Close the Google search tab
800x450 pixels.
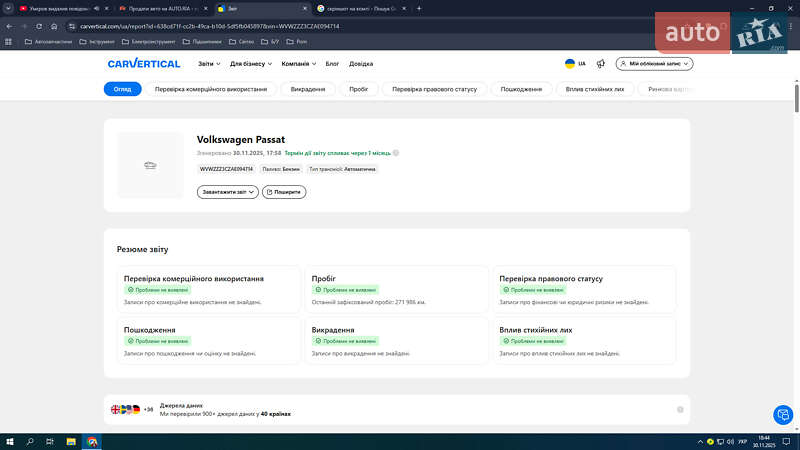tap(404, 9)
